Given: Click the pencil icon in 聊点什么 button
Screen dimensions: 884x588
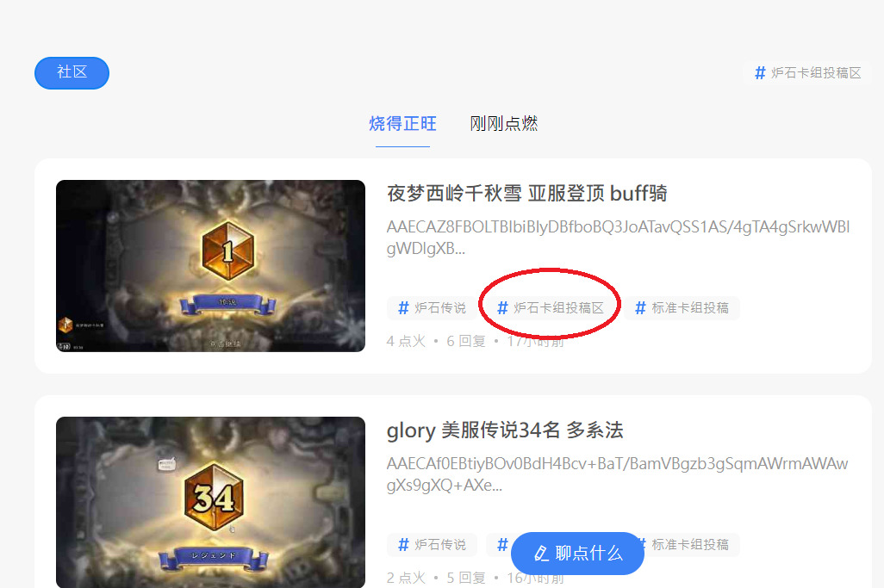Looking at the screenshot, I should click(541, 553).
